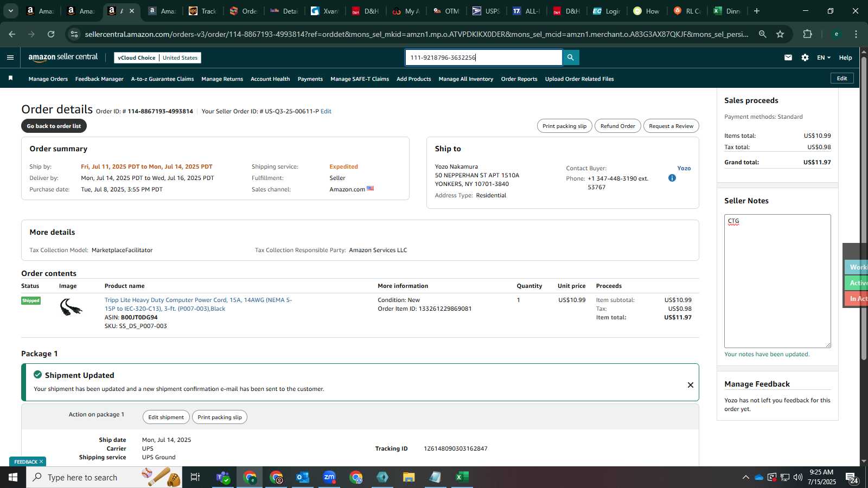Open the messages envelope icon
868x488 pixels.
(788, 57)
